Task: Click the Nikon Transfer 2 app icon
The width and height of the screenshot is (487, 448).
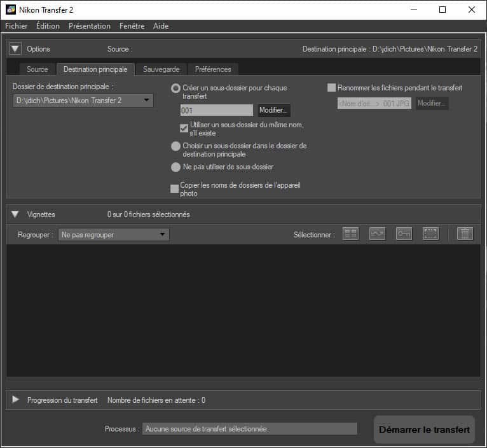Action: [11, 10]
